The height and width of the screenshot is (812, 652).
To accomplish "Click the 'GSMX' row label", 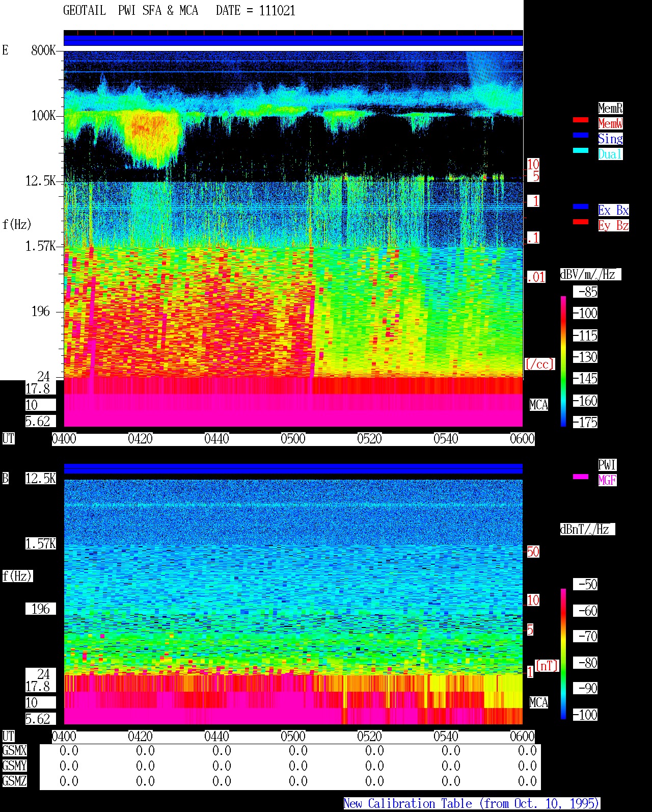I will click(14, 751).
